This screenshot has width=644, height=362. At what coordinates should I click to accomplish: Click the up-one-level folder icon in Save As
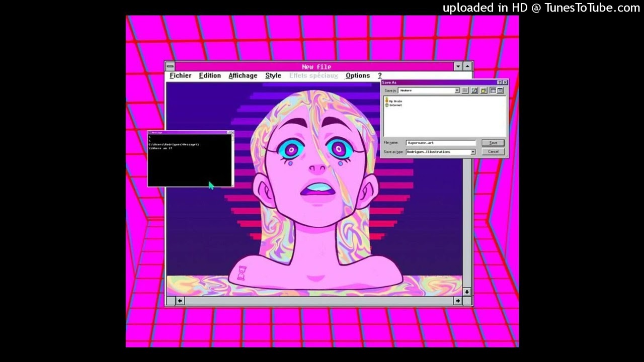click(465, 90)
